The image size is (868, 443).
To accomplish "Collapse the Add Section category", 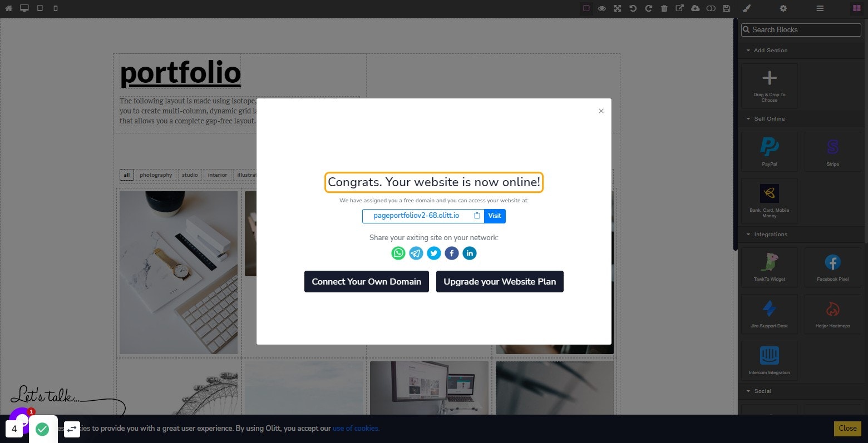I will click(x=801, y=51).
